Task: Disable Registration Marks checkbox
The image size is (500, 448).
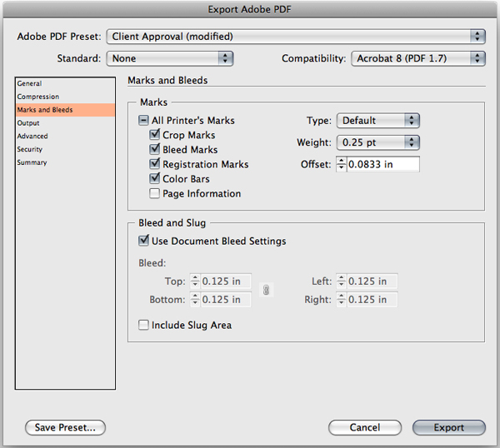Action: tap(155, 164)
